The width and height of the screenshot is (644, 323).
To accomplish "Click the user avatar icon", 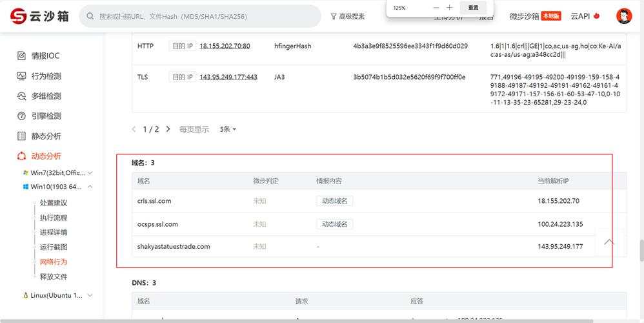I will pos(624,16).
